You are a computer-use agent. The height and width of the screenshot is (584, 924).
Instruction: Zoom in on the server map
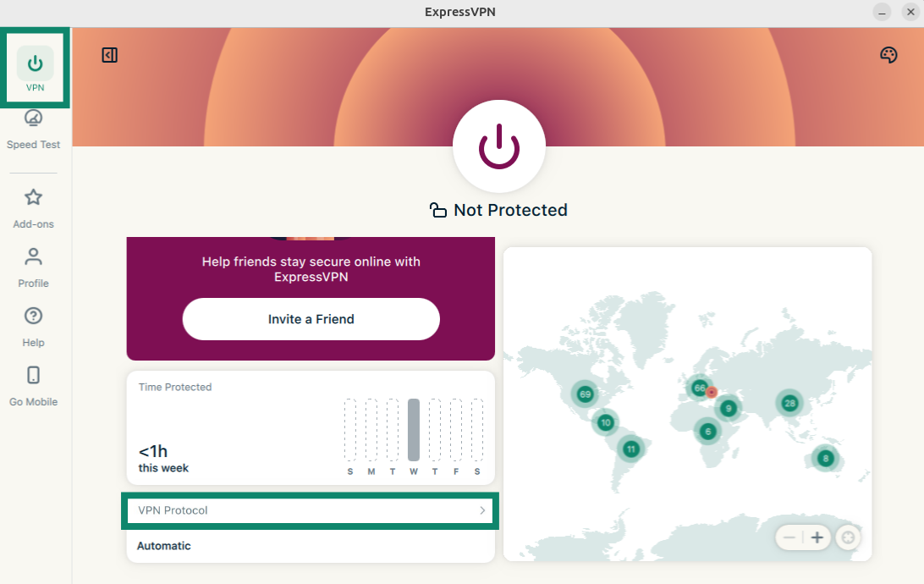click(x=817, y=537)
